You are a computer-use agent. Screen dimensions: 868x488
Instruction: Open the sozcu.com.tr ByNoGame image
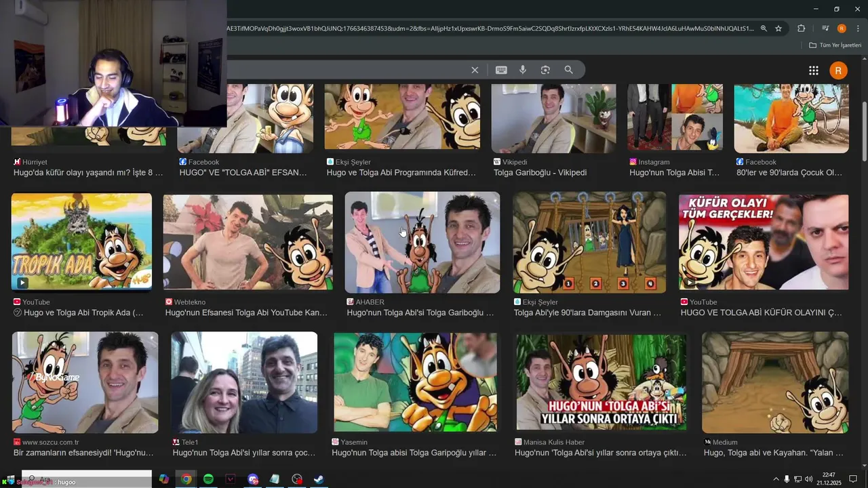(85, 382)
